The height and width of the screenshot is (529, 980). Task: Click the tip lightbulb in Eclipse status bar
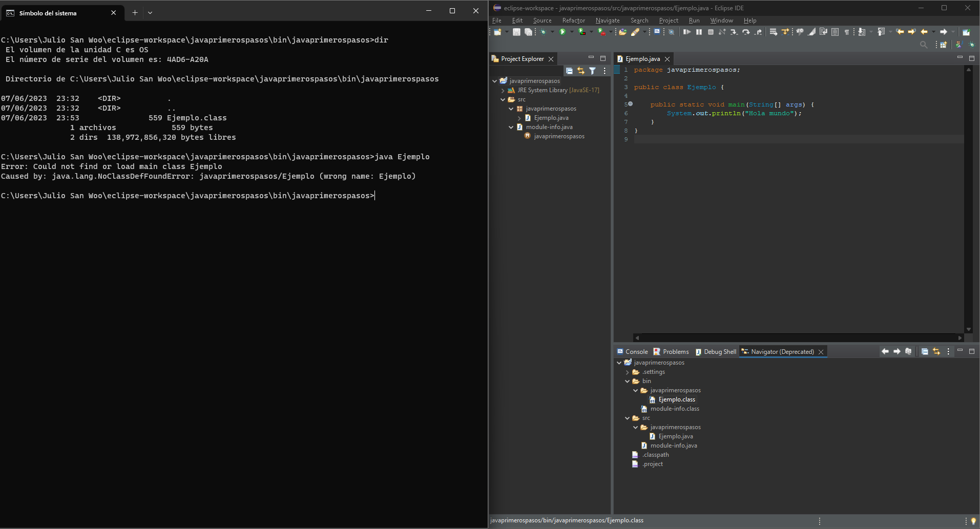[973, 521]
